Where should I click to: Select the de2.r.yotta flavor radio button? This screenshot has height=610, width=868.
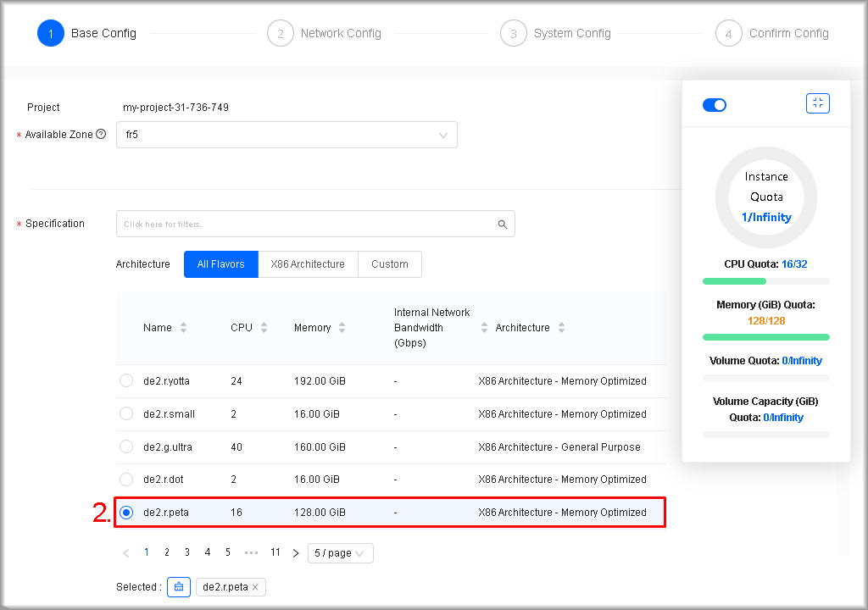[x=126, y=381]
